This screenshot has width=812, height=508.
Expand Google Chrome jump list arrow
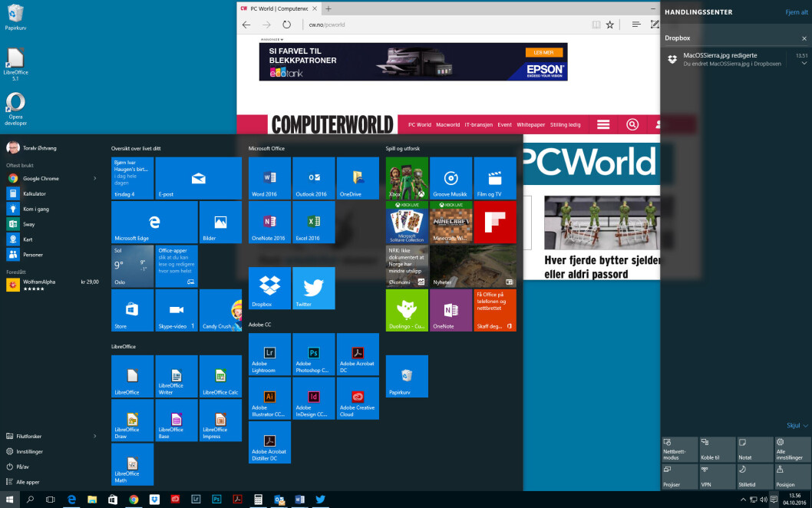94,179
